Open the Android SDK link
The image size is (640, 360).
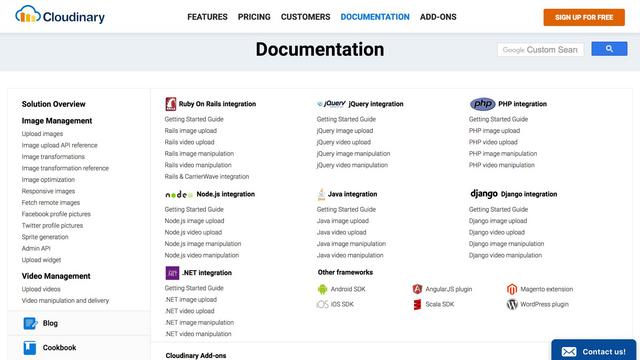pyautogui.click(x=348, y=289)
